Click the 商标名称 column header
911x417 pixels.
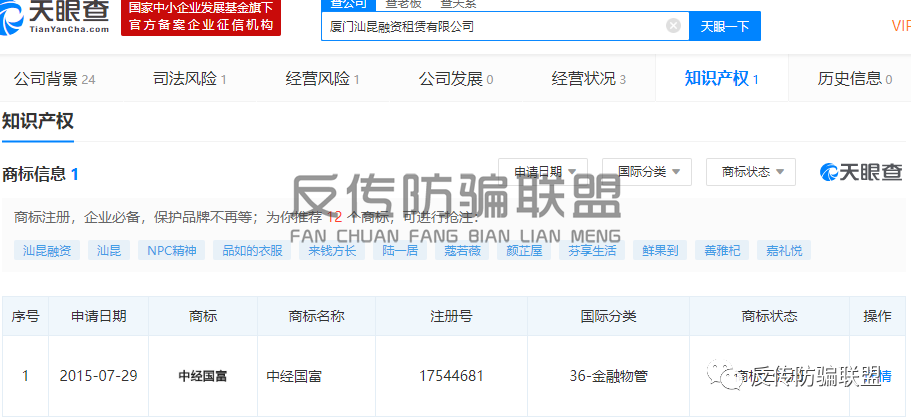coord(317,316)
